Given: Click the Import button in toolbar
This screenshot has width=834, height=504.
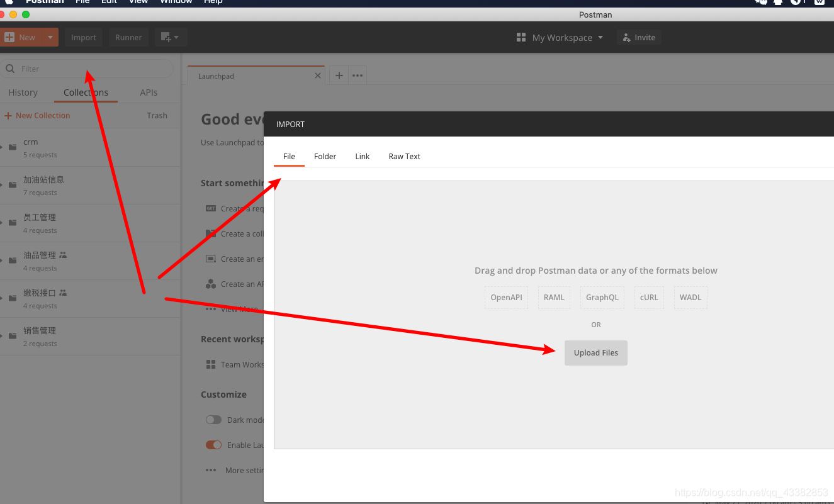Looking at the screenshot, I should coord(84,37).
